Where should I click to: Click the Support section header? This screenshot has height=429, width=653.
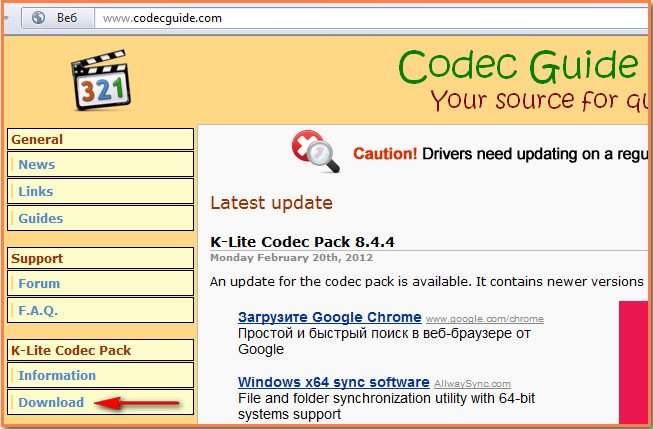coord(100,258)
